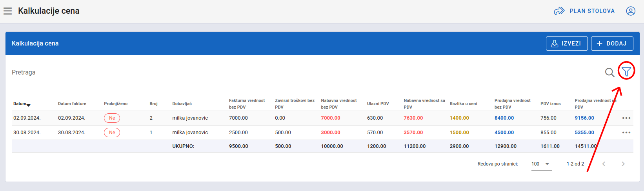The width and height of the screenshot is (644, 191).
Task: Click the Dodaj add button
Action: pos(612,44)
